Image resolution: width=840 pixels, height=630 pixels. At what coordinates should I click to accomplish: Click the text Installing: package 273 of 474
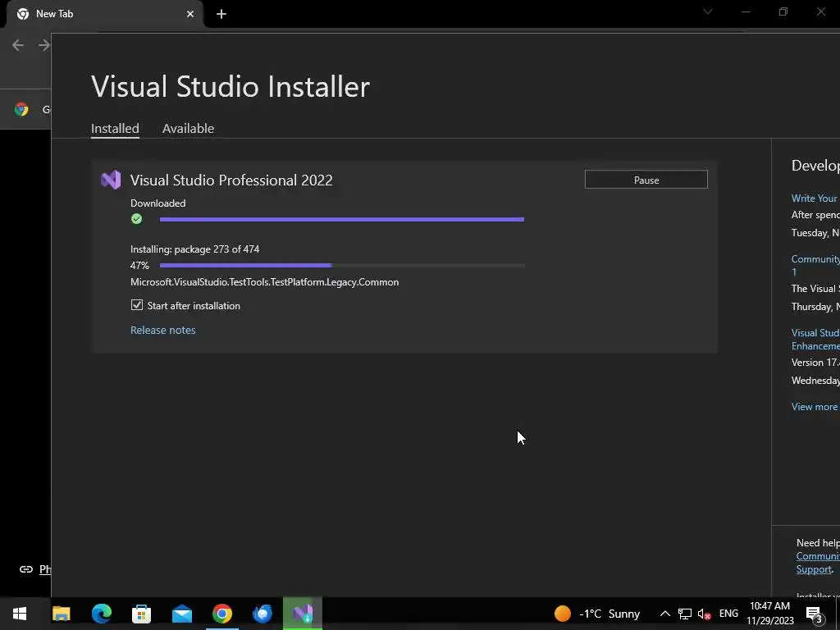(195, 249)
